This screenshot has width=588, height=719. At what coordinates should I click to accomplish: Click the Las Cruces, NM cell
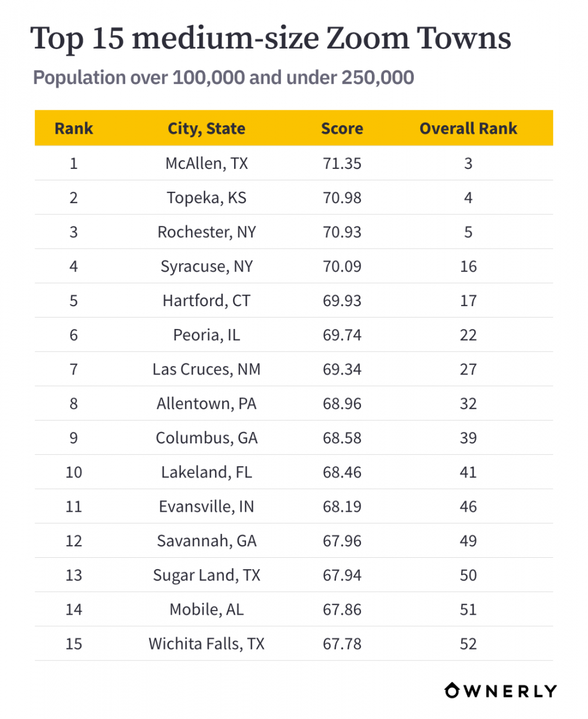click(207, 369)
